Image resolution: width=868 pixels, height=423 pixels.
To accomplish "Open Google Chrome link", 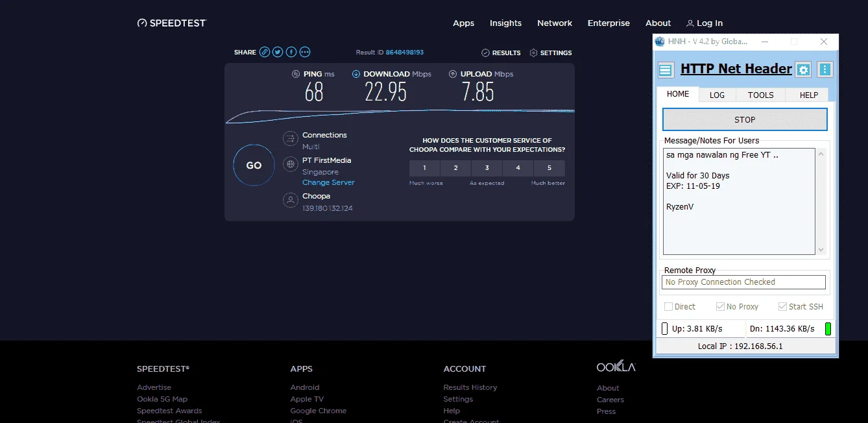I will coord(319,411).
